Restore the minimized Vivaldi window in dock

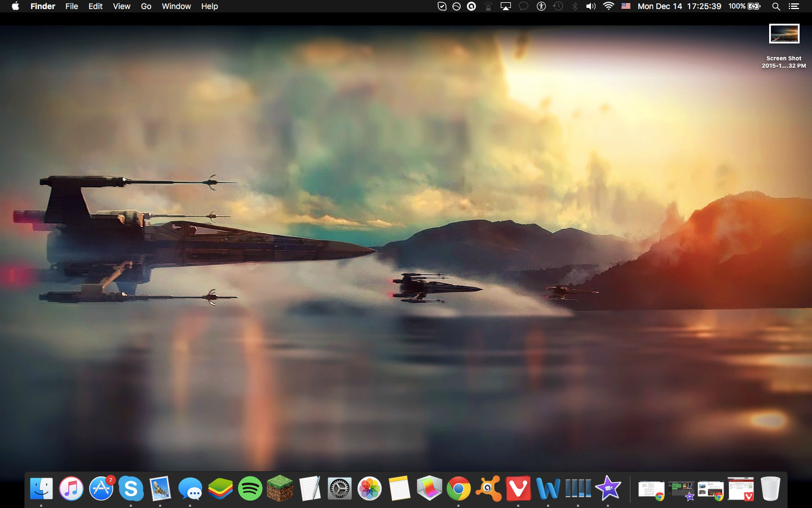(740, 489)
